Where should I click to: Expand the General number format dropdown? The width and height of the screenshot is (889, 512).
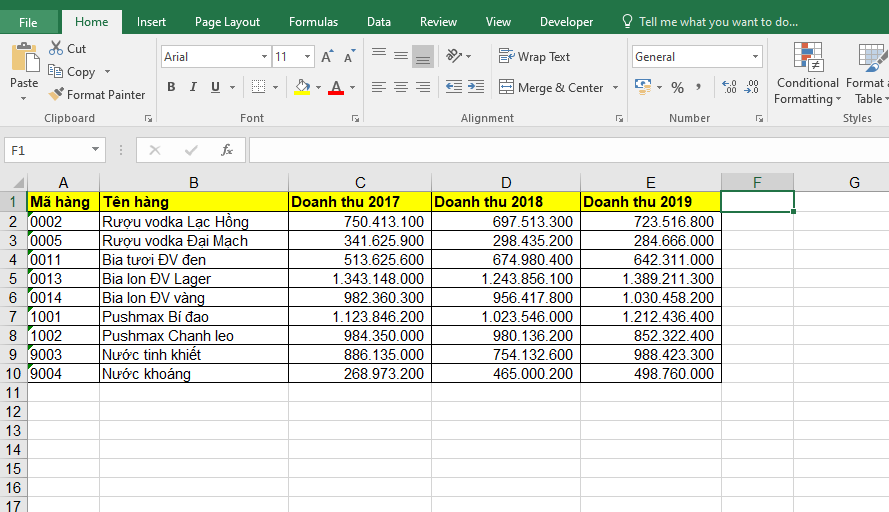(x=755, y=57)
